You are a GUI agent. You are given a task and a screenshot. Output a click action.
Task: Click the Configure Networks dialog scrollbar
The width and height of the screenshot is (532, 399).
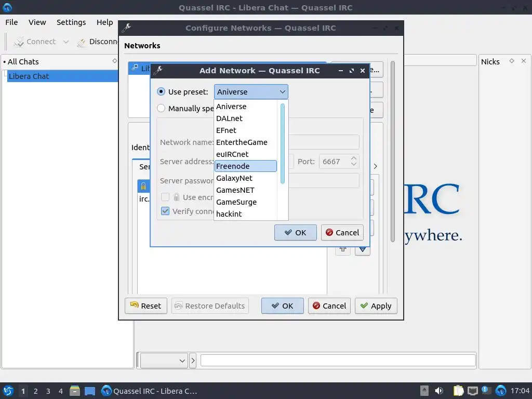[393, 151]
